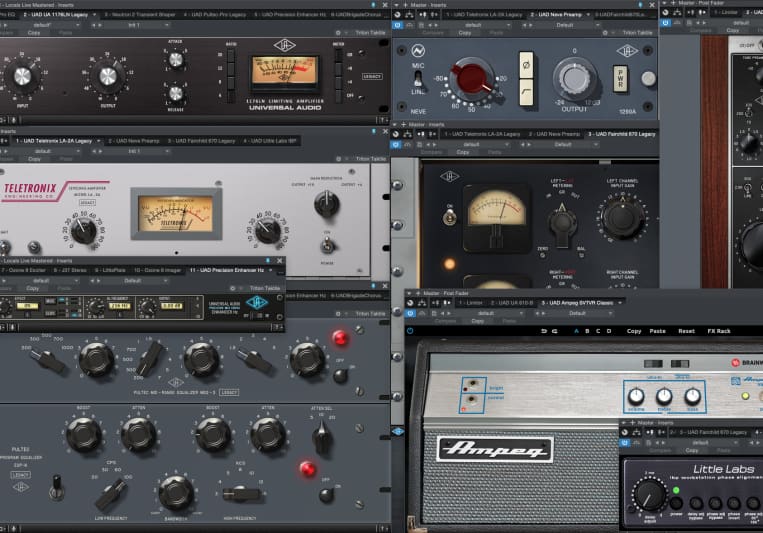Pin the 1176LN plugin window
The width and height of the screenshot is (763, 533).
coord(373,5)
